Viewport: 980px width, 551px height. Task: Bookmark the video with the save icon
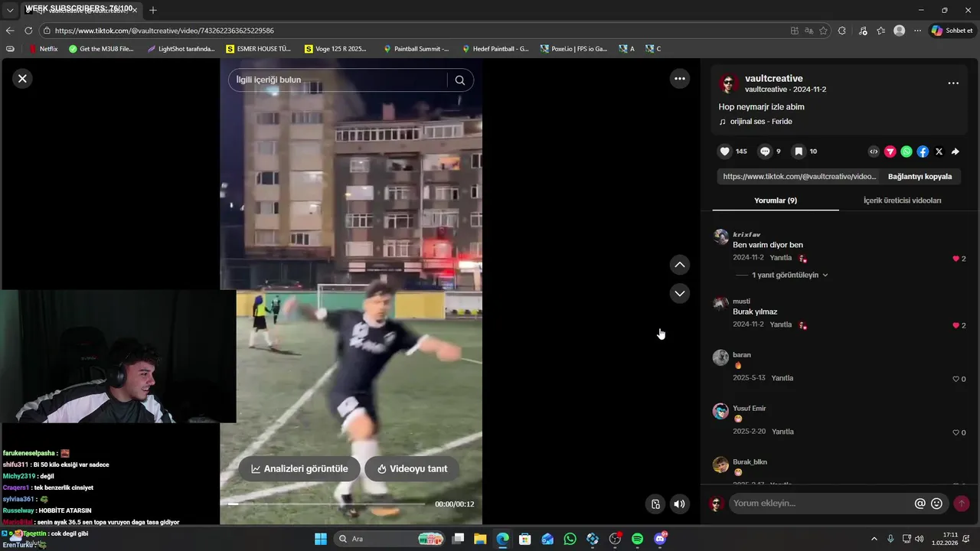(x=799, y=152)
